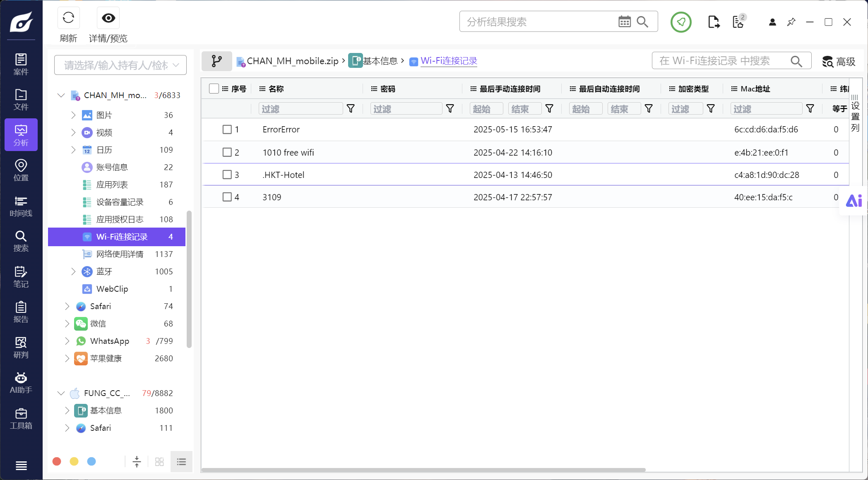The height and width of the screenshot is (480, 868).
Task: Open 高级 advanced search
Action: coord(839,62)
